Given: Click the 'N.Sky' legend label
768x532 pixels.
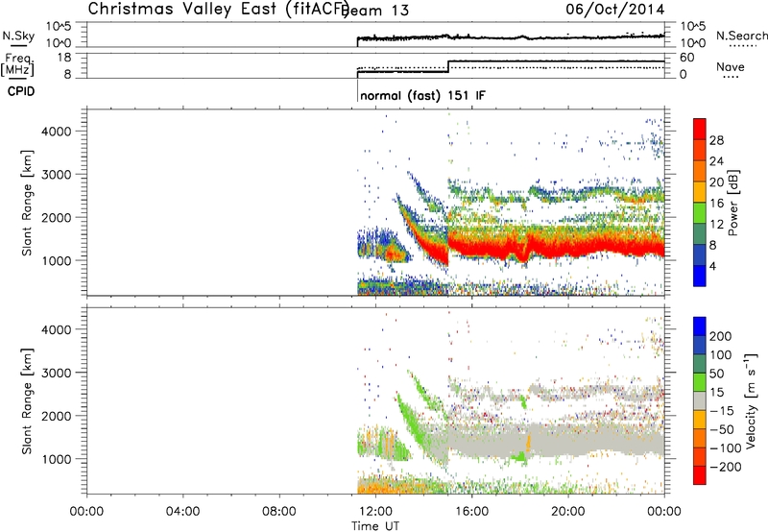Looking at the screenshot, I should 18,36.
